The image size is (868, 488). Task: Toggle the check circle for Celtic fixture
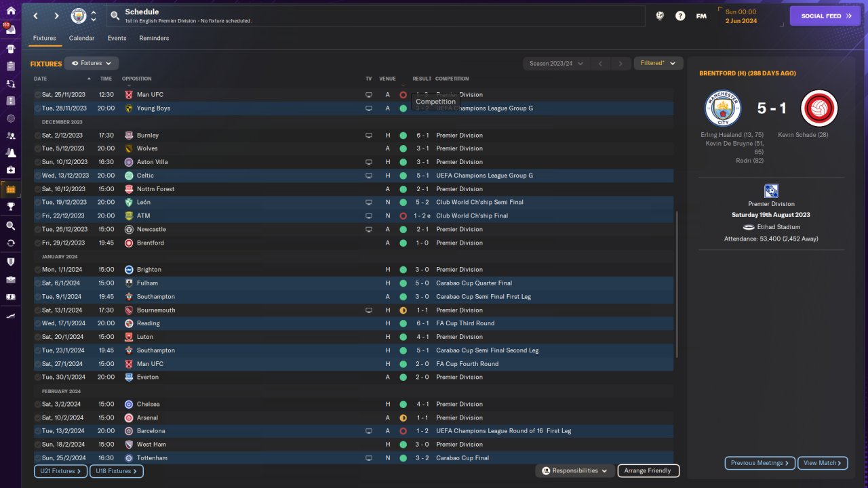[x=38, y=176]
